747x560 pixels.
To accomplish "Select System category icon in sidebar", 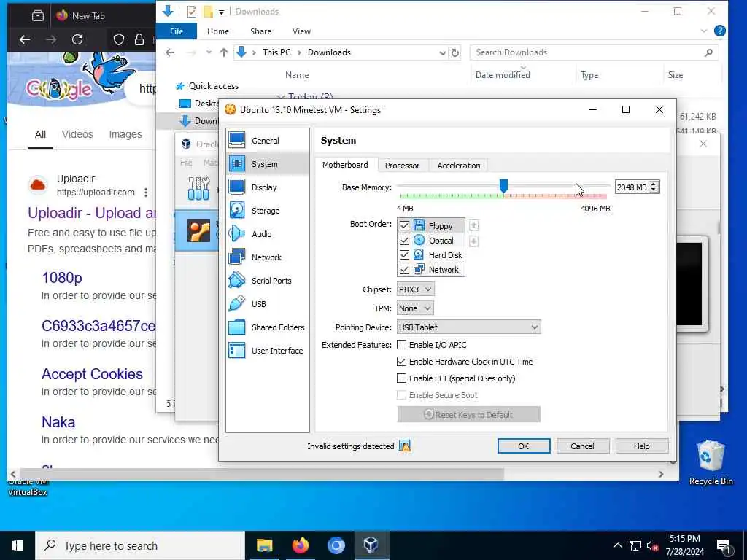I will pyautogui.click(x=237, y=164).
